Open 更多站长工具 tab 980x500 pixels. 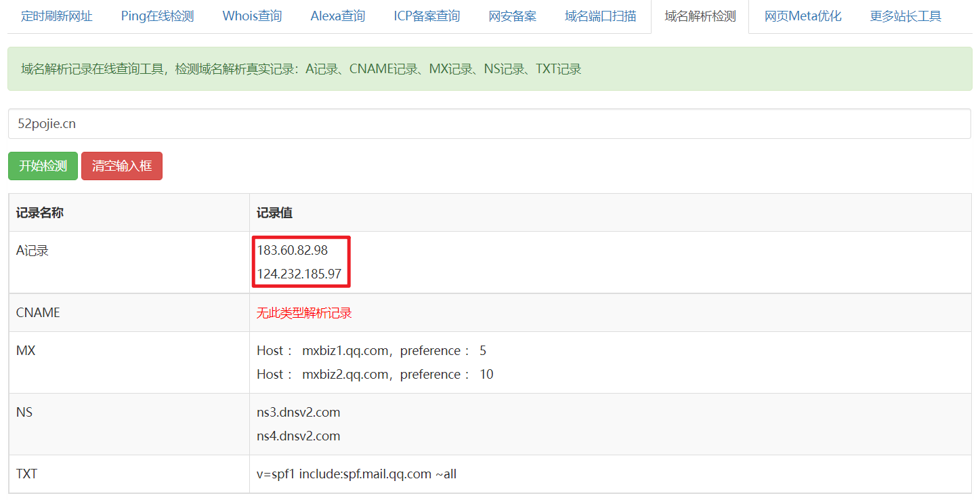pyautogui.click(x=906, y=16)
